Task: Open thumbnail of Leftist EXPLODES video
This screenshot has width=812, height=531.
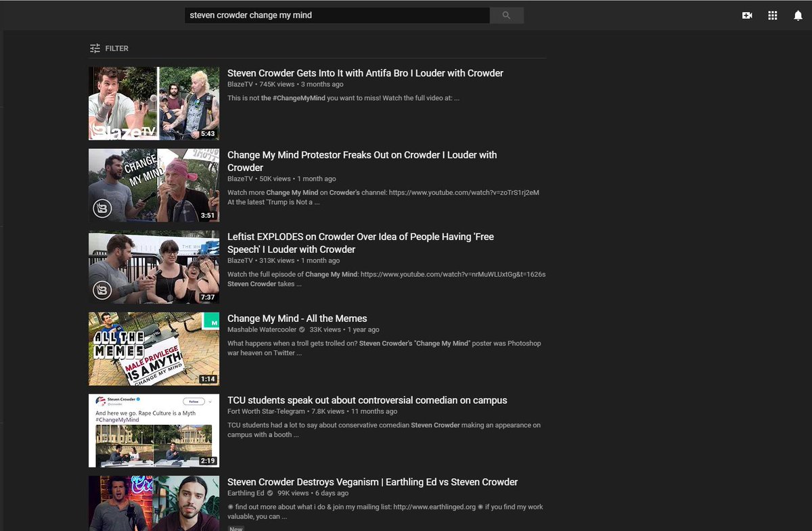Action: (154, 267)
